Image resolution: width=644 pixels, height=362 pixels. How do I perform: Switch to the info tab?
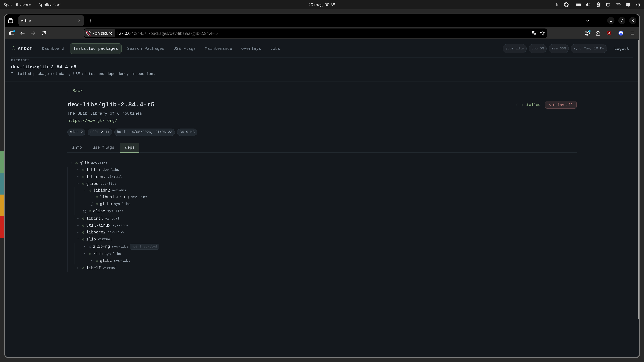click(77, 147)
